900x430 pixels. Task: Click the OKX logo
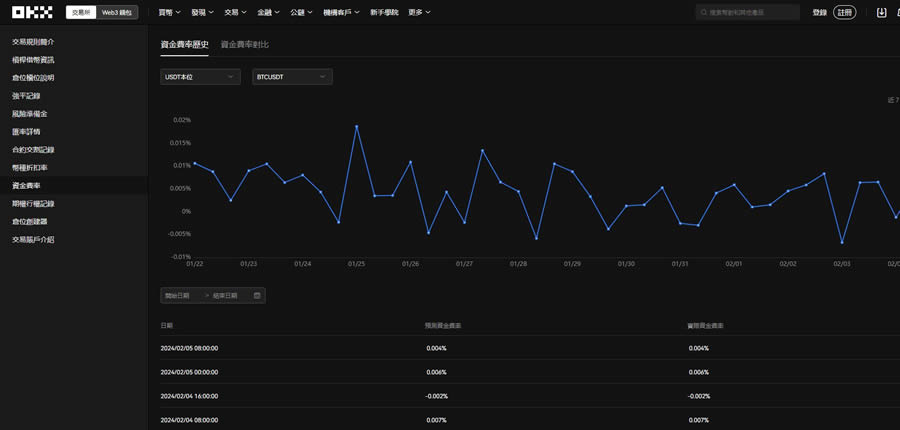pyautogui.click(x=32, y=12)
